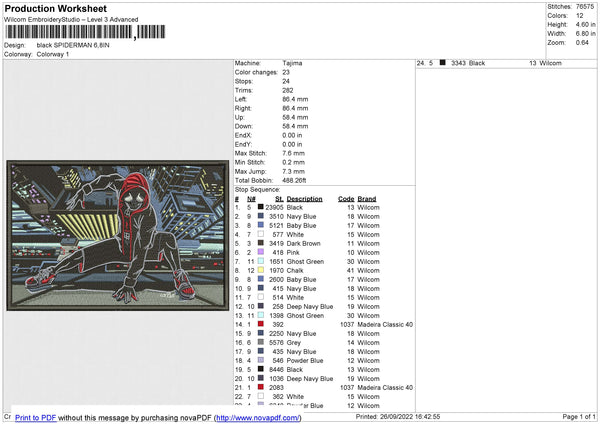Select the St. column header
The height and width of the screenshot is (424, 600).
click(x=279, y=199)
